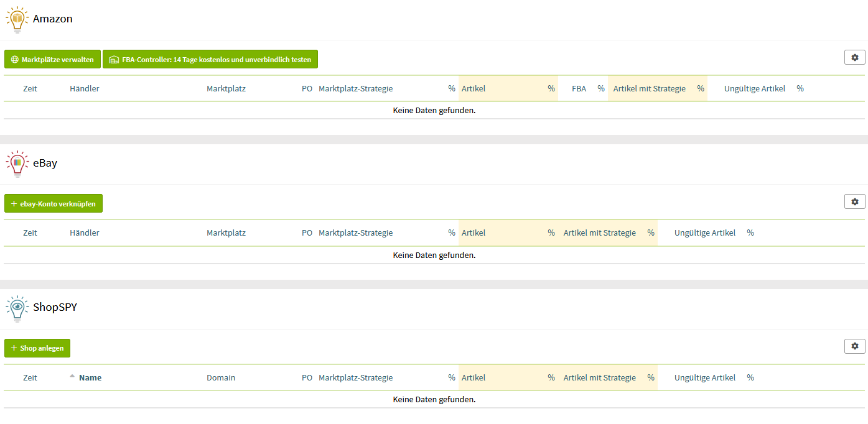The width and height of the screenshot is (868, 424).
Task: Click ebay-Konto verknüpfen button
Action: [x=54, y=204]
